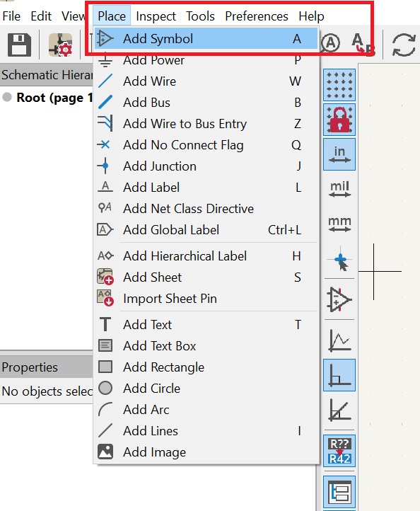Open Schematic Setup gear icon
The image size is (420, 511).
(60, 45)
